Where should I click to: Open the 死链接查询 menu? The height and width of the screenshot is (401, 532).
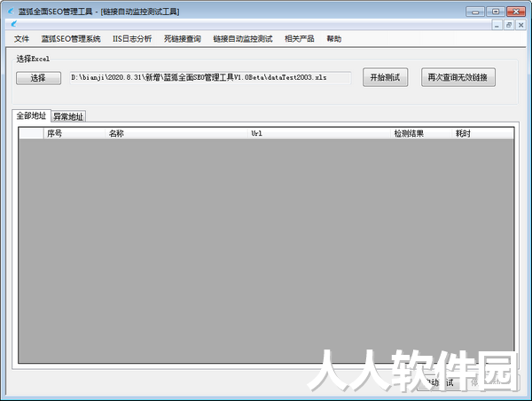[x=182, y=39]
